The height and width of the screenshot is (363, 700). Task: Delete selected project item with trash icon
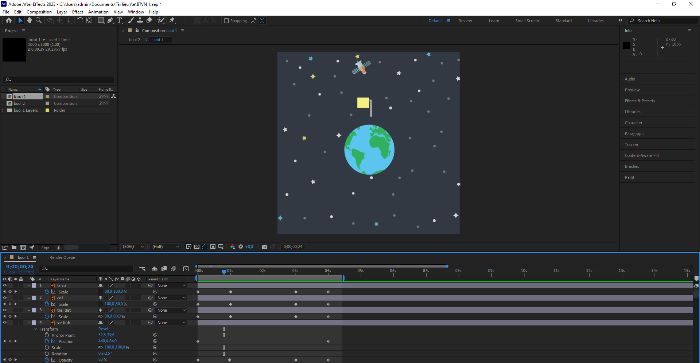(59, 247)
